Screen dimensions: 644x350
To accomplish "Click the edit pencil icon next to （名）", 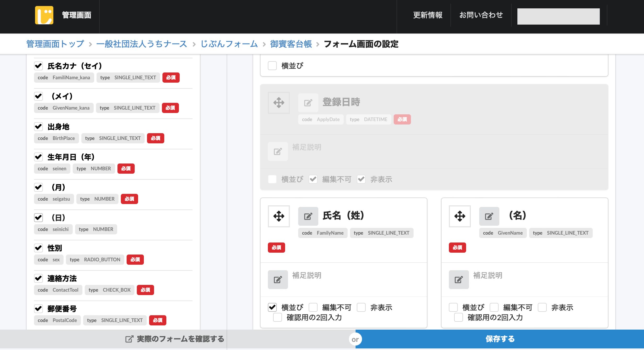I will coord(489,216).
